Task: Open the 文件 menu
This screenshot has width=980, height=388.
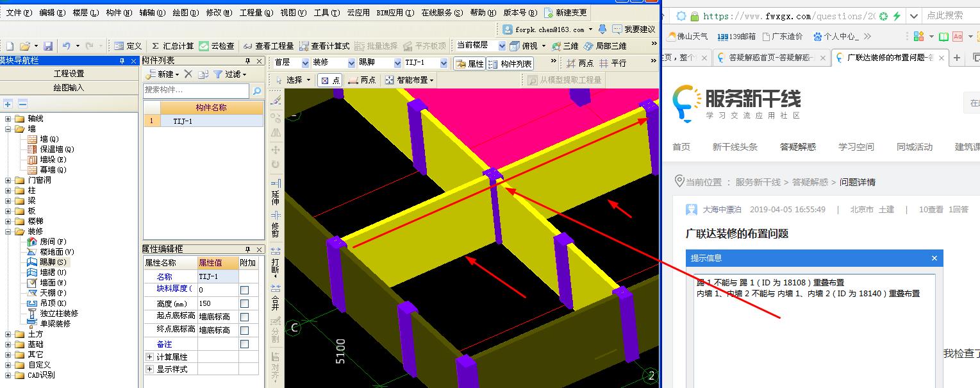Action: tap(18, 13)
